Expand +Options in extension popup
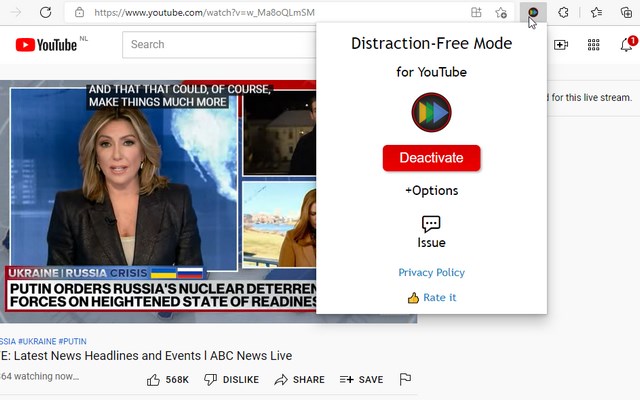Viewport: 640px width, 400px height. (x=431, y=191)
